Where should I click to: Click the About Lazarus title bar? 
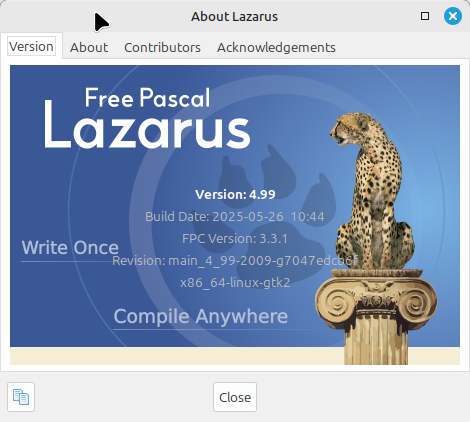point(234,16)
